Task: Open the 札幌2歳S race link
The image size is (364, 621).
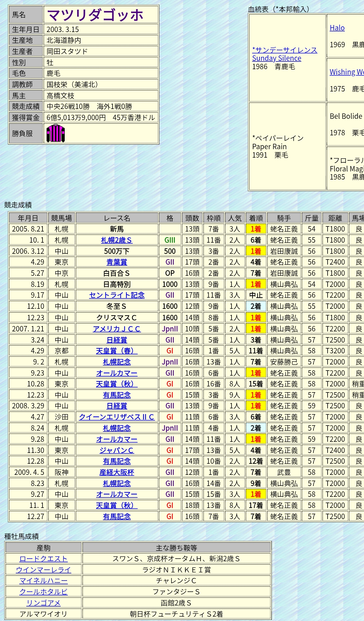Action: [117, 240]
